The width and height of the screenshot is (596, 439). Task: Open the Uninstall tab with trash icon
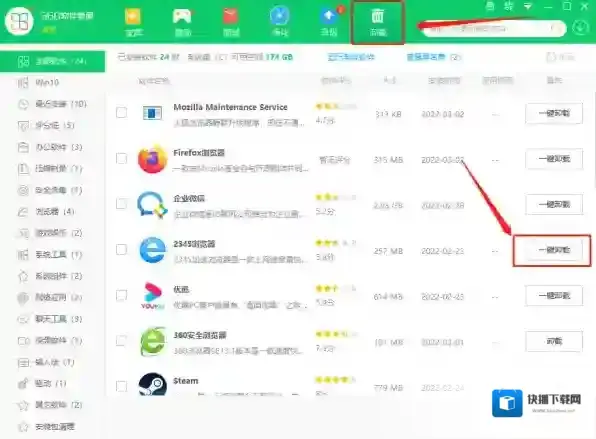pos(377,22)
